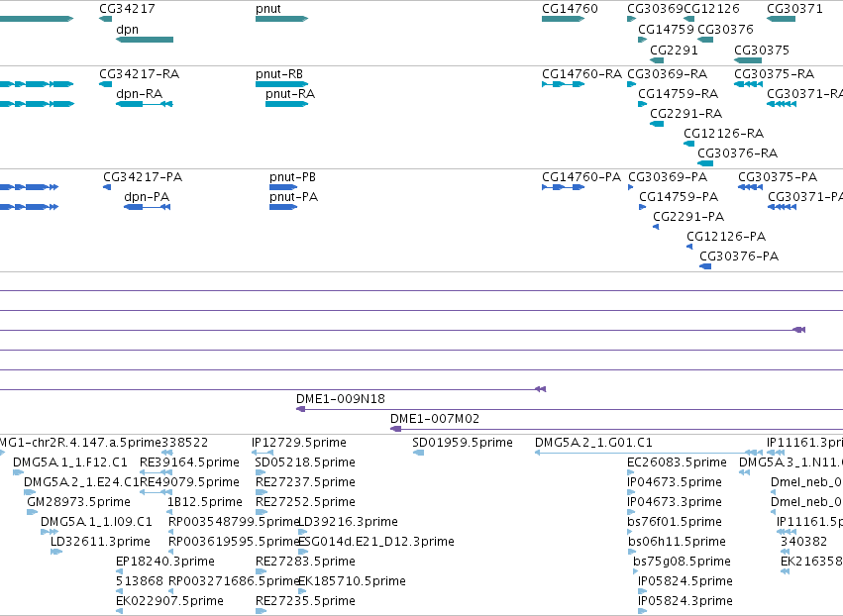Select the SD05218.5prime EST

(x=262, y=472)
